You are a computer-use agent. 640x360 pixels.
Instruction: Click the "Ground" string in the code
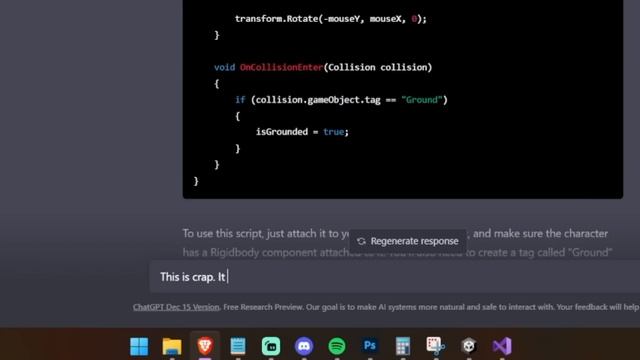tap(422, 100)
